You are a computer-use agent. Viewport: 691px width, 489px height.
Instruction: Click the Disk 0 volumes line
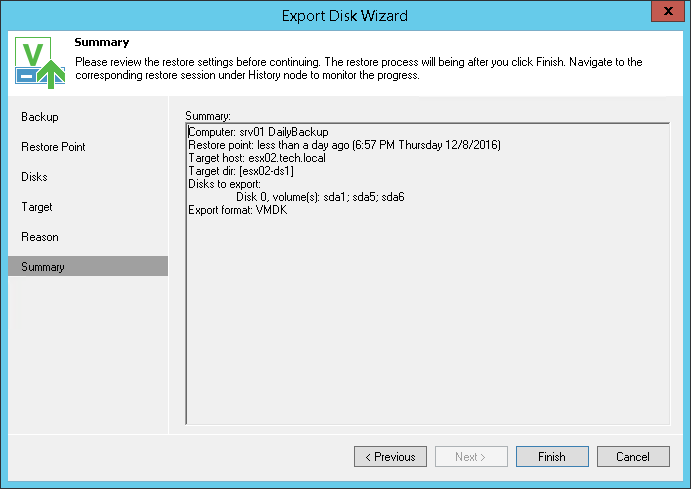320,197
